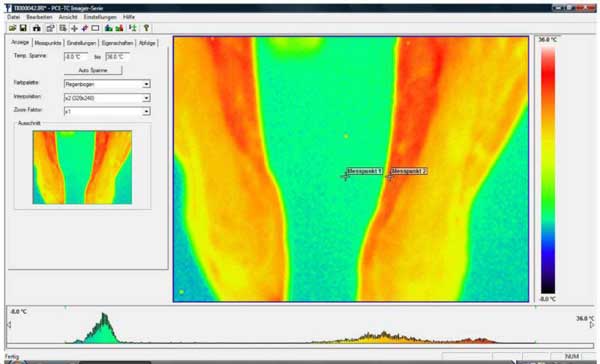600x364 pixels.
Task: Click the help question mark icon
Action: pos(146,28)
